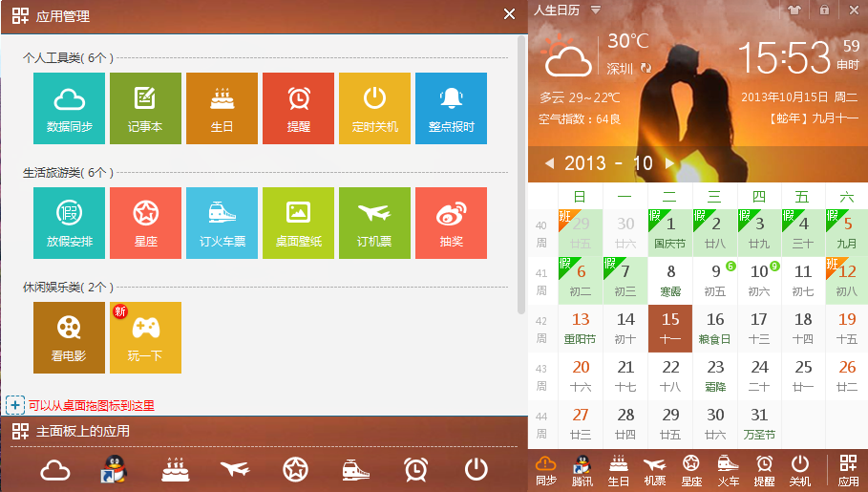Open the 人生日历 title dropdown menu

[x=596, y=10]
